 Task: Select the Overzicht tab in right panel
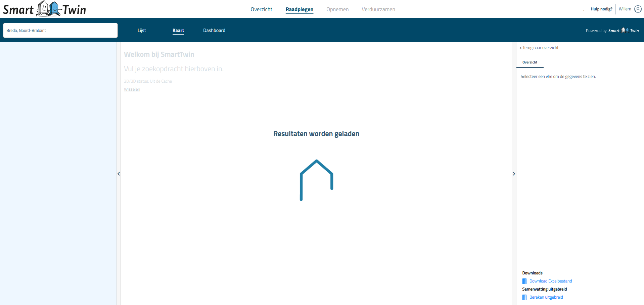point(530,62)
